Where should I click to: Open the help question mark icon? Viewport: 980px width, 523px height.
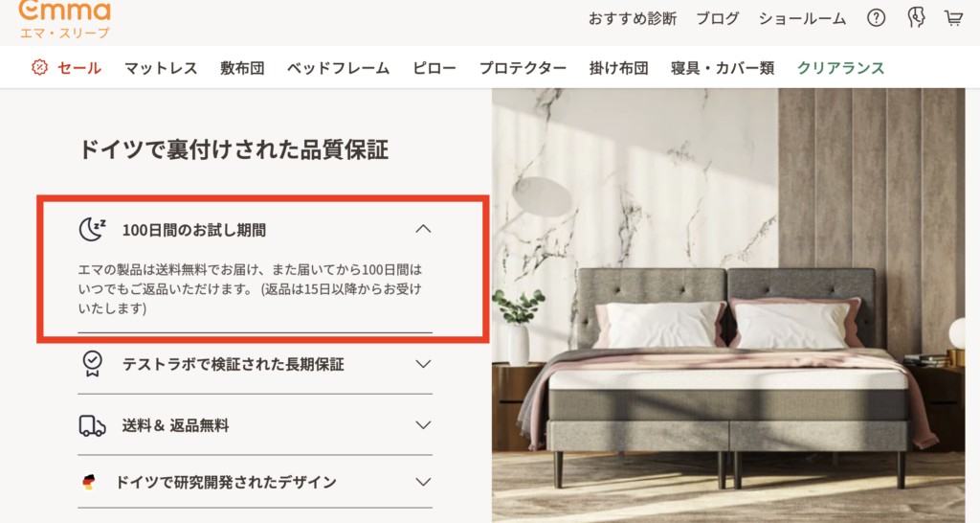point(876,18)
